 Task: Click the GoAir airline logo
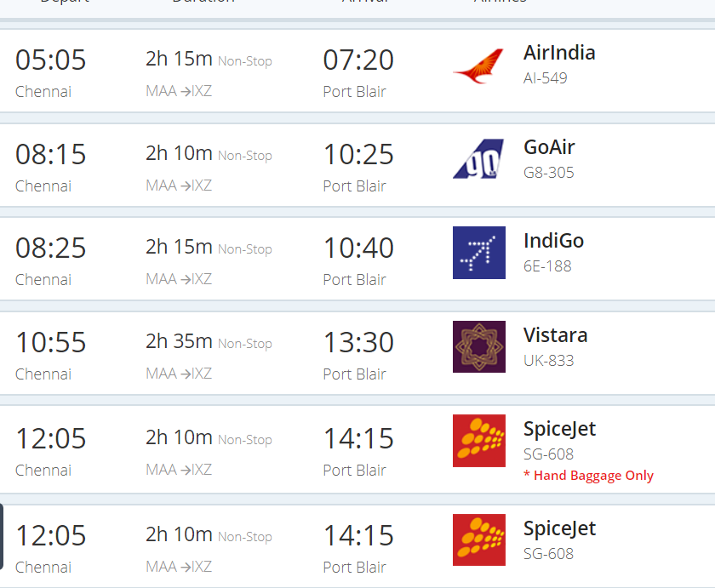(x=478, y=158)
